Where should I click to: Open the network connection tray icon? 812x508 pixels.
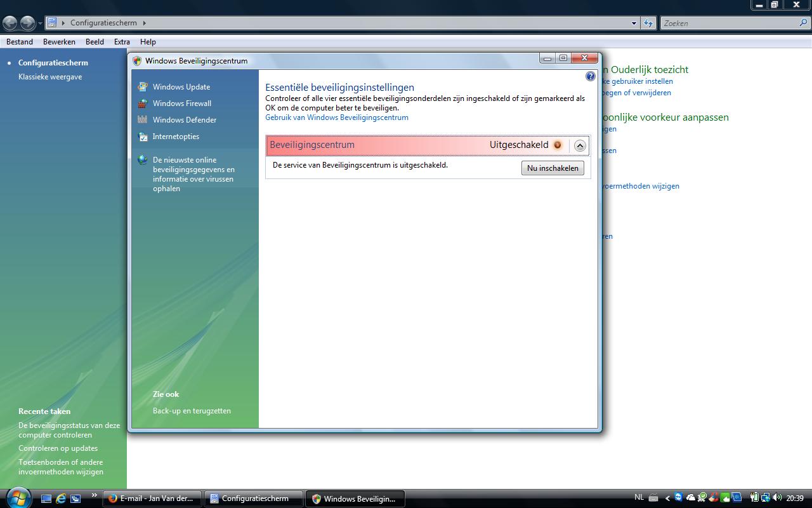click(766, 497)
